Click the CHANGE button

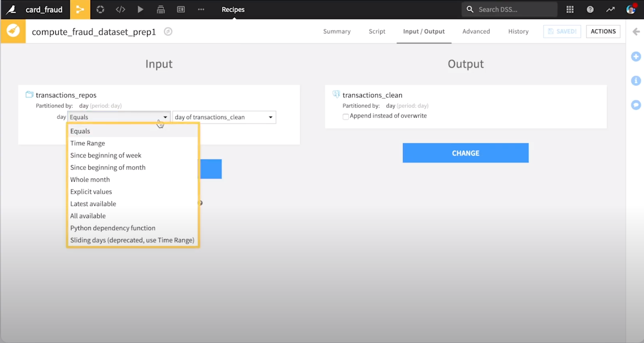pos(465,153)
